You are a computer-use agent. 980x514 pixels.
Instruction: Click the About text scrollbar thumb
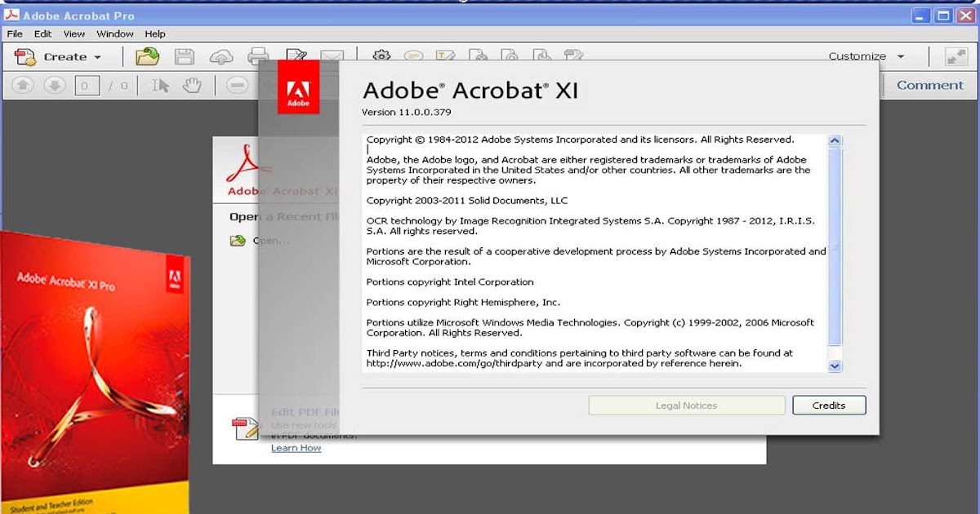click(835, 246)
